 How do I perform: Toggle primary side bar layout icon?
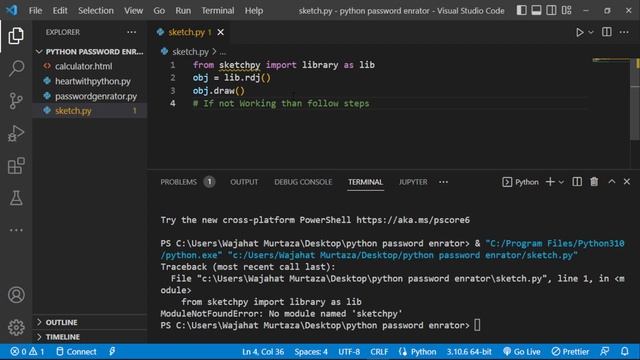(521, 10)
